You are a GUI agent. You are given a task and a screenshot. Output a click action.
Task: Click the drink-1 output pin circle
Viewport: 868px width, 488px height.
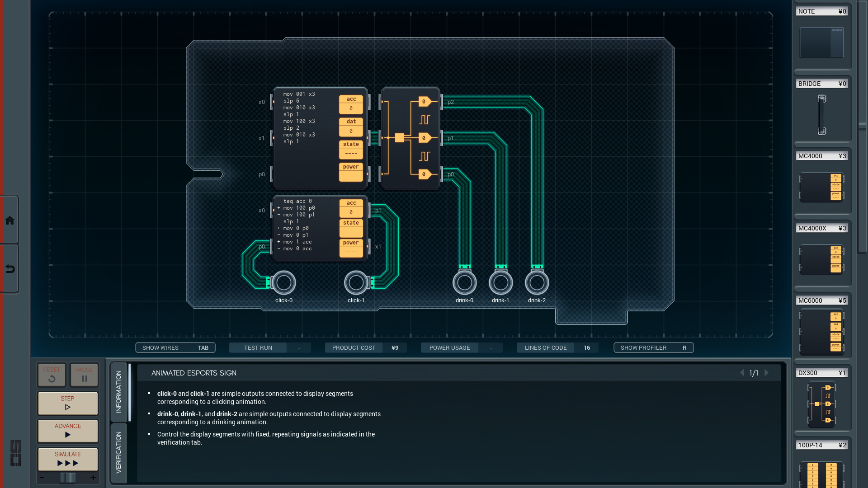[501, 282]
